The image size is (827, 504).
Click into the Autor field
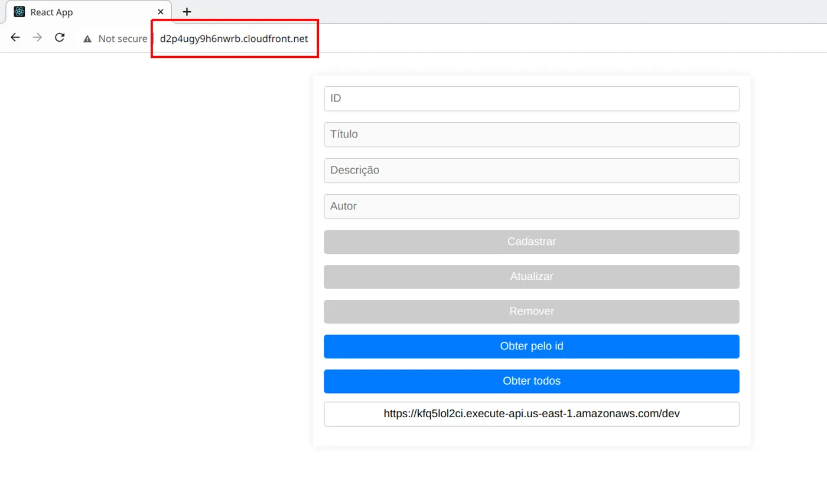pos(532,207)
